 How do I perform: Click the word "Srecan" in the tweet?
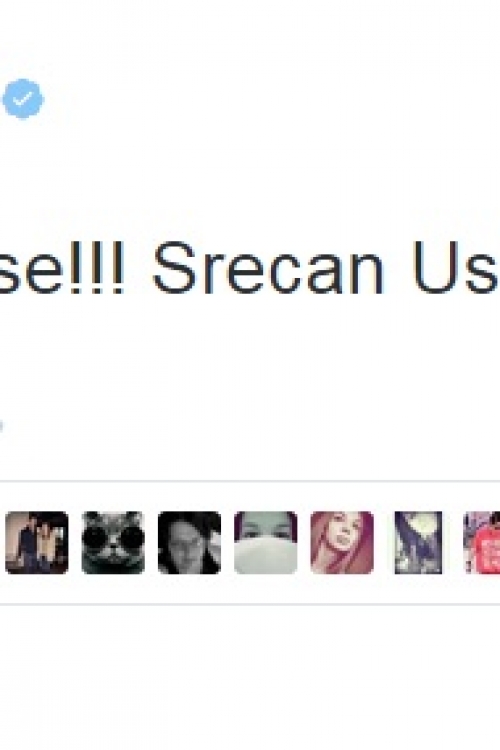coord(268,268)
